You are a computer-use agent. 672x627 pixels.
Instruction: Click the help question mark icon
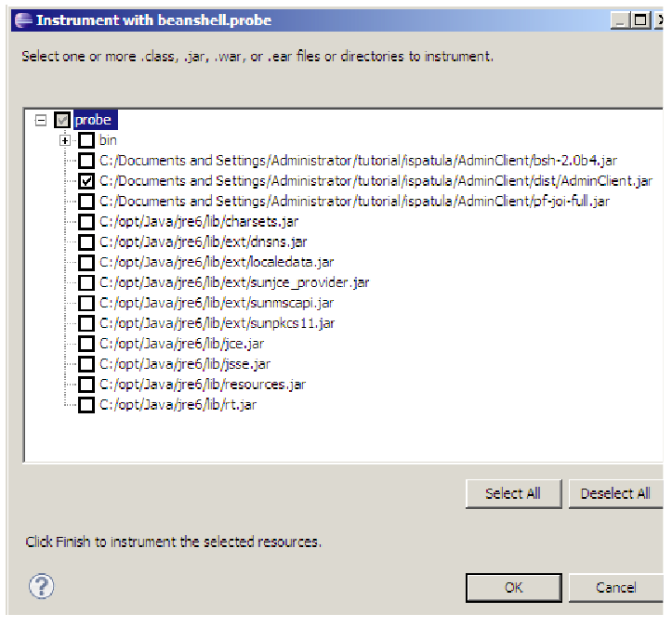click(42, 586)
